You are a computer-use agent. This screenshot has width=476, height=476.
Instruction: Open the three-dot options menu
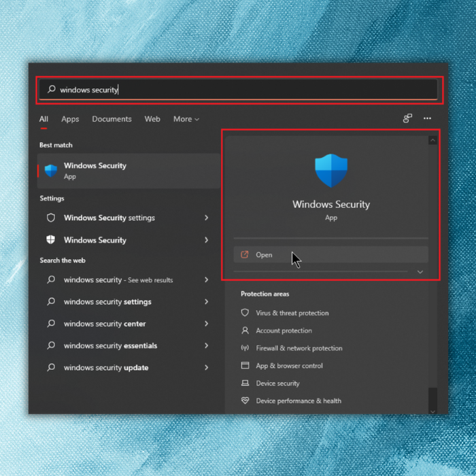click(x=427, y=118)
